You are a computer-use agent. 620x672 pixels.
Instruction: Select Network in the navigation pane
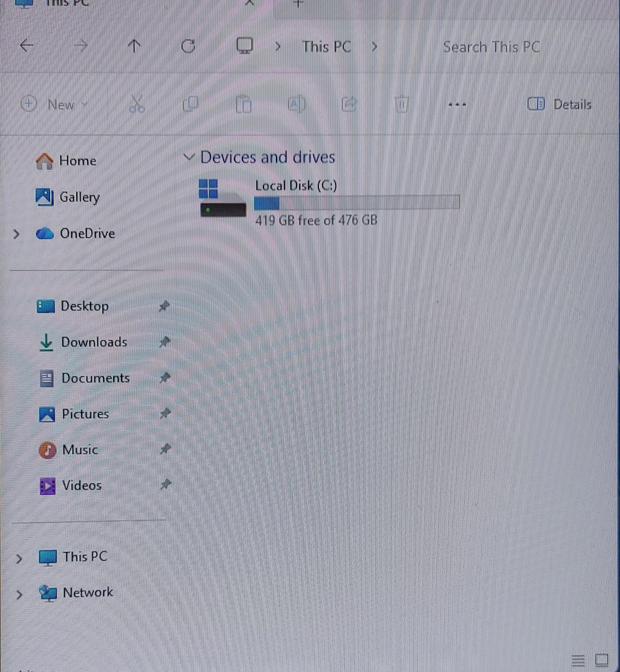pyautogui.click(x=76, y=593)
